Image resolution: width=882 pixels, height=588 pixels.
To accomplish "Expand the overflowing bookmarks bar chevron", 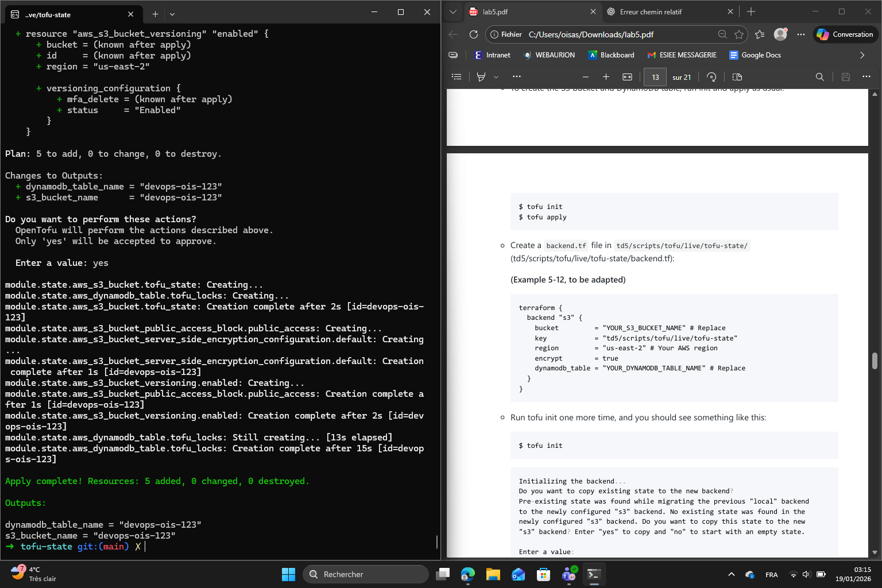I will 862,55.
